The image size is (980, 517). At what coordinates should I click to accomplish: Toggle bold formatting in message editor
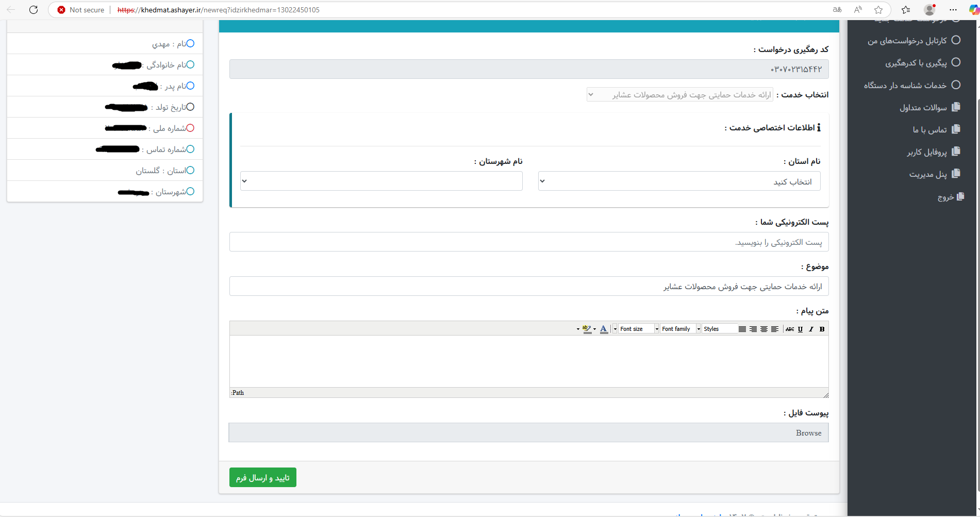[x=822, y=329]
